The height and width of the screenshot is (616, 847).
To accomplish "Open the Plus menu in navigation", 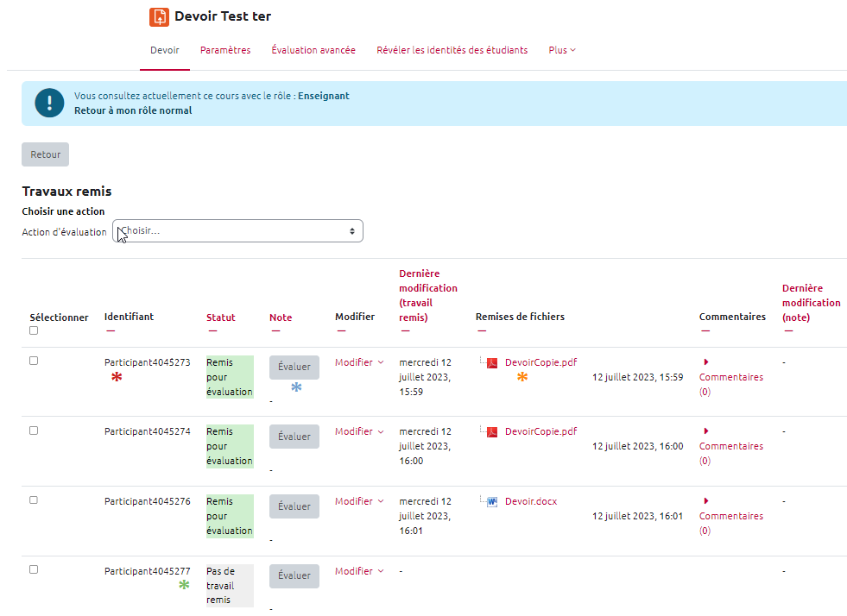I will 561,50.
